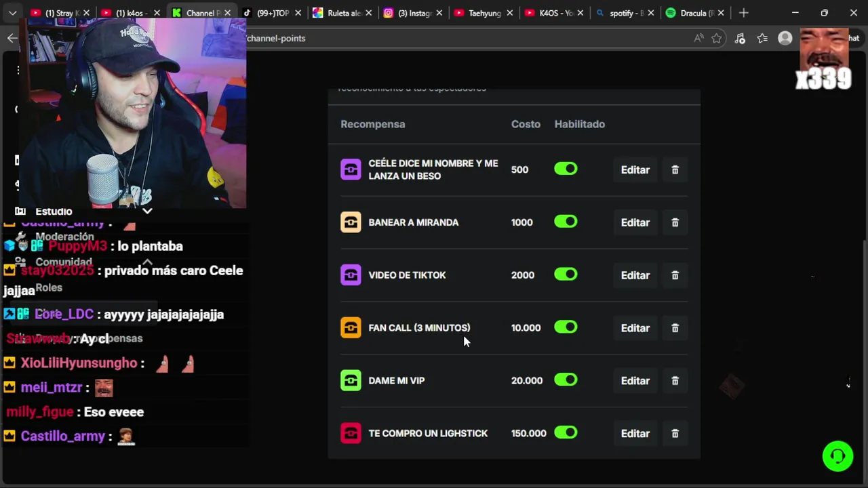868x488 pixels.
Task: Edit the BANEAR A MIRANDA reward
Action: pyautogui.click(x=635, y=222)
